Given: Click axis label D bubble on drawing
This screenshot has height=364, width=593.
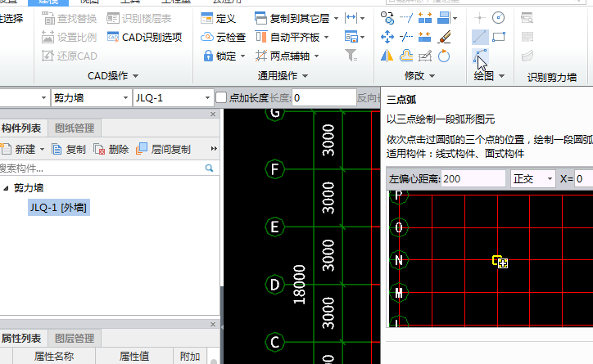Looking at the screenshot, I should [x=274, y=285].
